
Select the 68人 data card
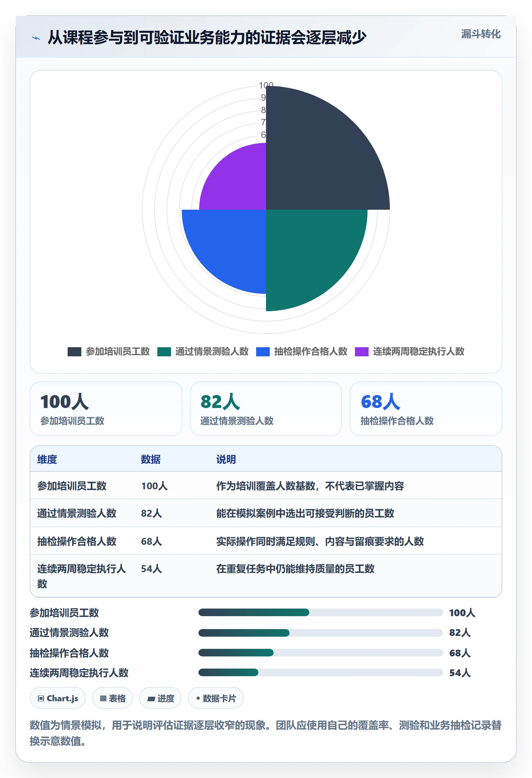click(x=426, y=409)
